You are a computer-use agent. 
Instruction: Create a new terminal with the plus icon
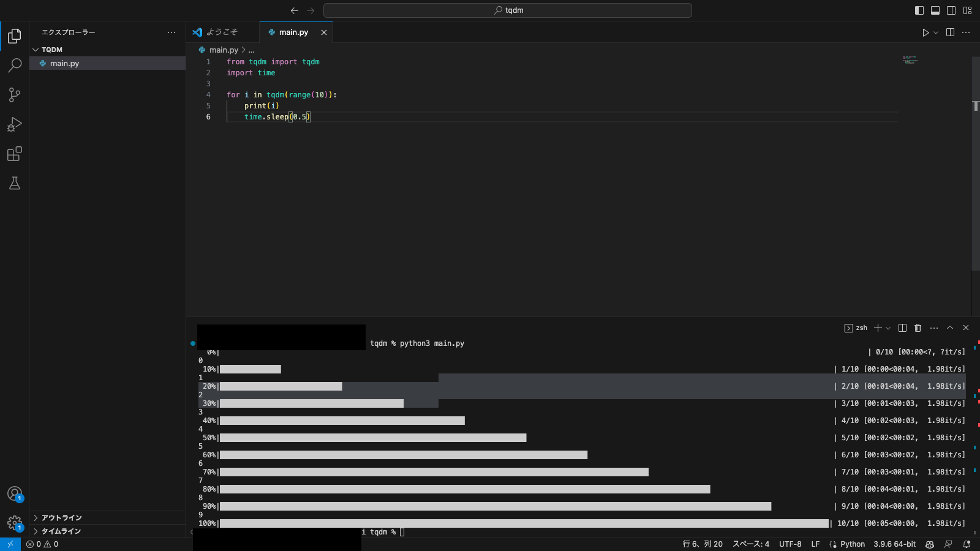(878, 328)
